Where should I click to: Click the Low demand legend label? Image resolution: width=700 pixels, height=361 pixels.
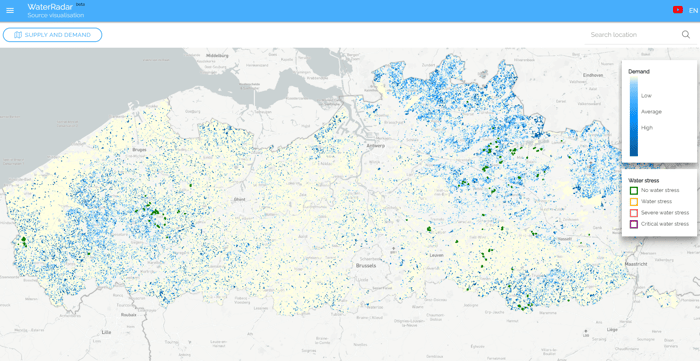(x=646, y=96)
